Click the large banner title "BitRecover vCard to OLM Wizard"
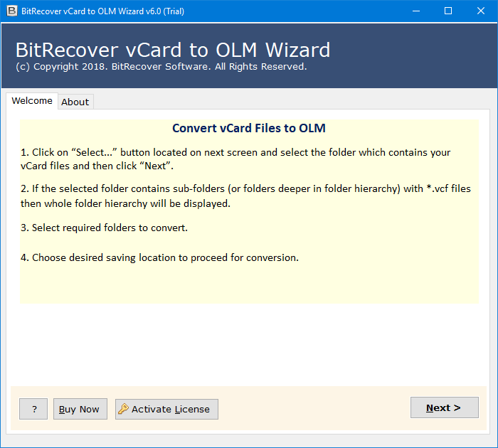The image size is (498, 448). click(173, 50)
